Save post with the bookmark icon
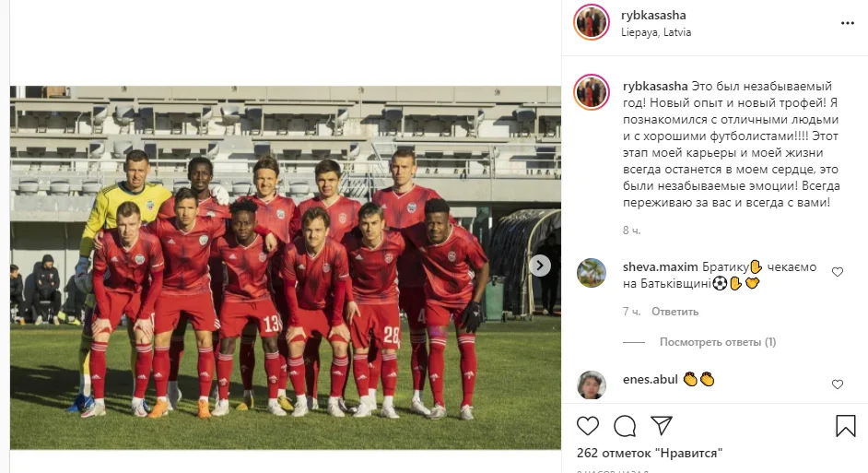Image resolution: width=868 pixels, height=473 pixels. click(x=845, y=426)
